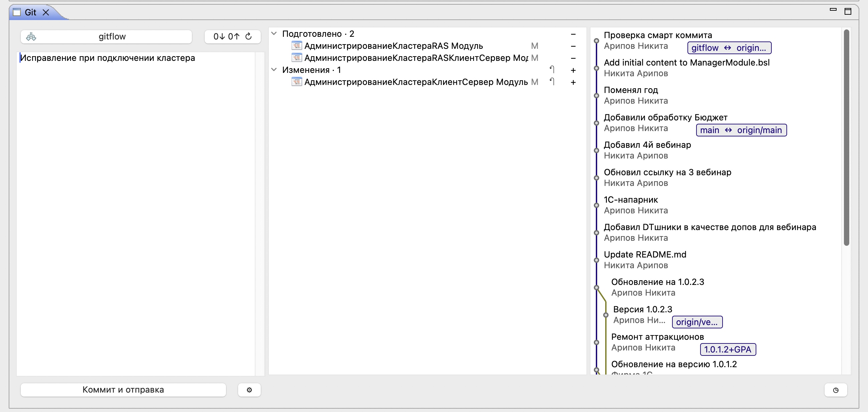The image size is (868, 412).
Task: Select commit Обновил ссылку на 3 вебинар
Action: (667, 172)
